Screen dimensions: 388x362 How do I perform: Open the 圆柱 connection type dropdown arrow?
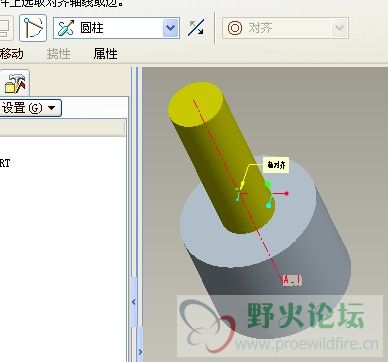[170, 28]
